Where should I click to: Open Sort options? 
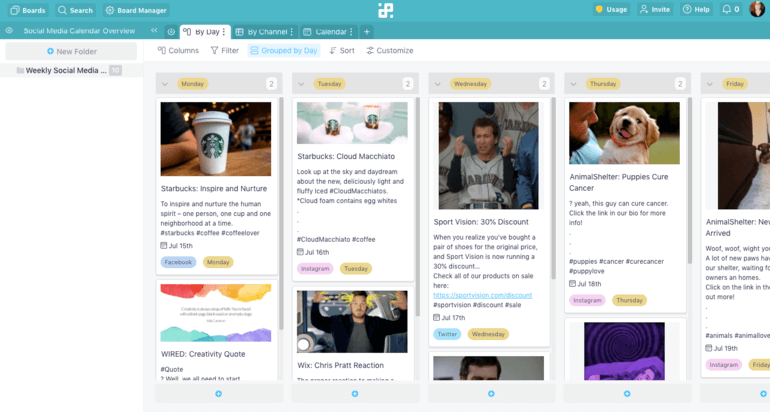342,51
